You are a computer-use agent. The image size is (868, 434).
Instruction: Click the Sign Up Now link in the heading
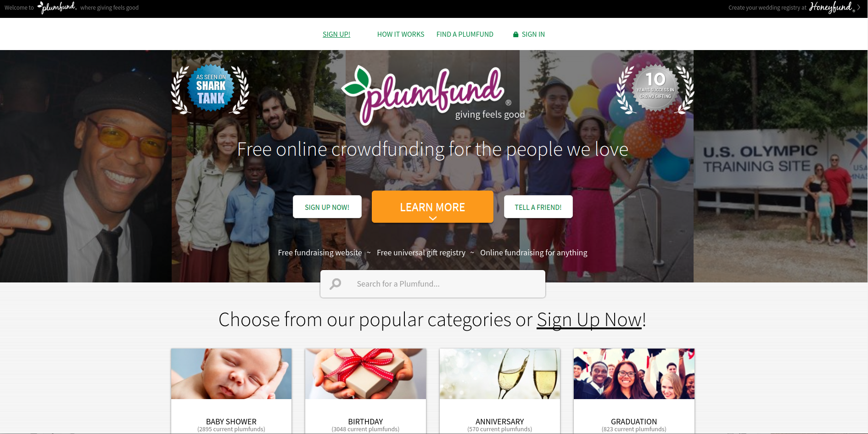coord(589,320)
